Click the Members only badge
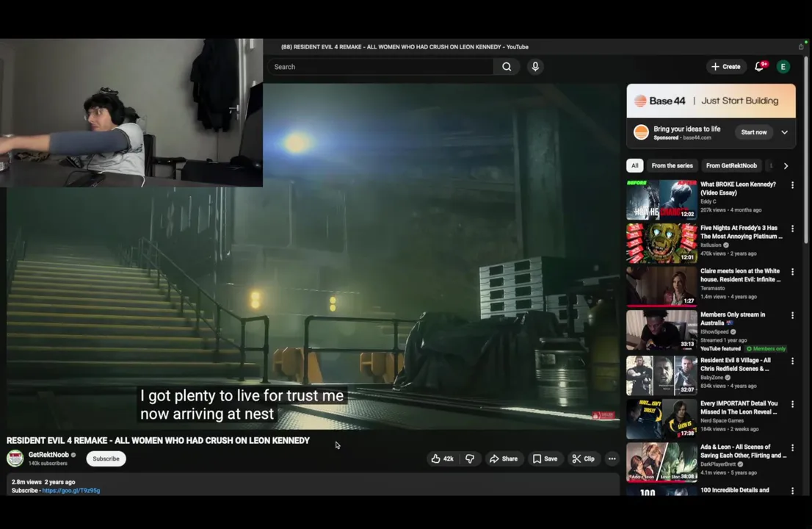This screenshot has height=529, width=812. point(766,349)
